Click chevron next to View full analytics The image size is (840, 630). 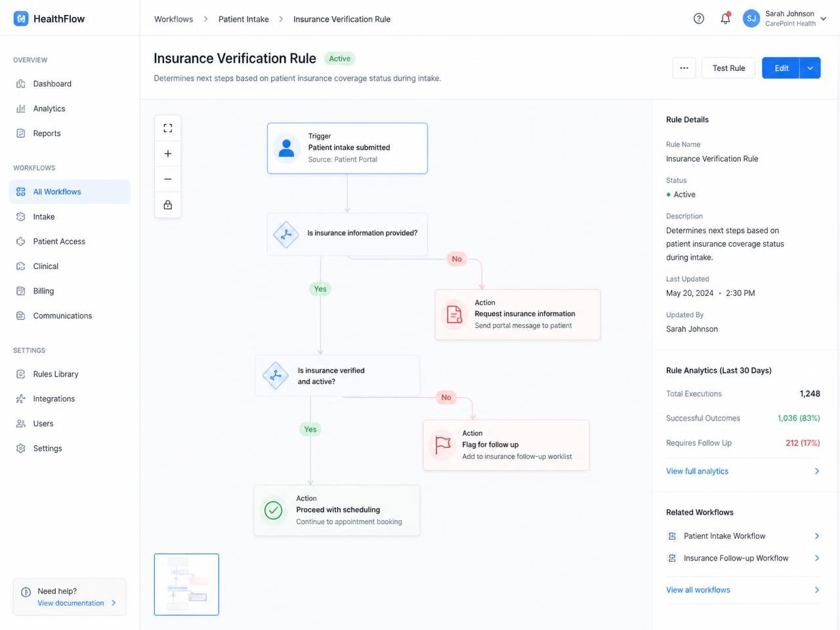click(817, 471)
